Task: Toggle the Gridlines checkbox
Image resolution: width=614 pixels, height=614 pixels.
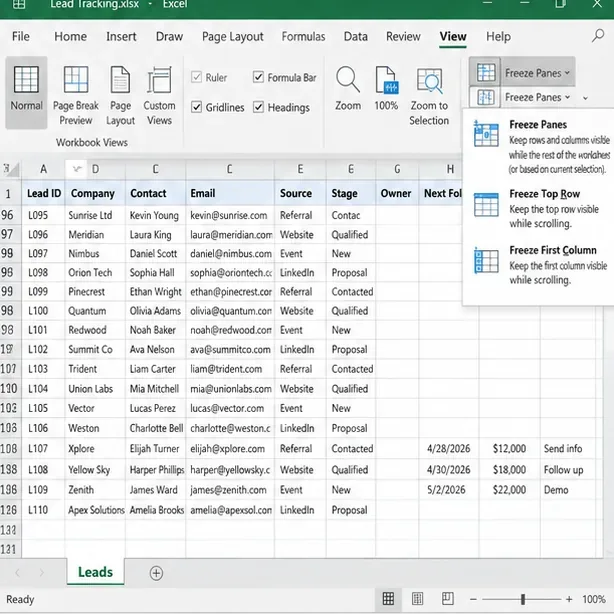Action: (196, 107)
